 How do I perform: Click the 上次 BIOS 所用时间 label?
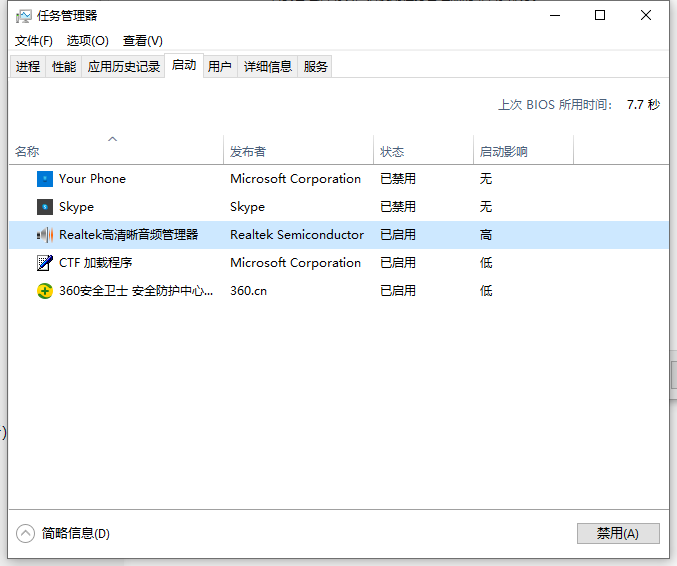[x=555, y=104]
